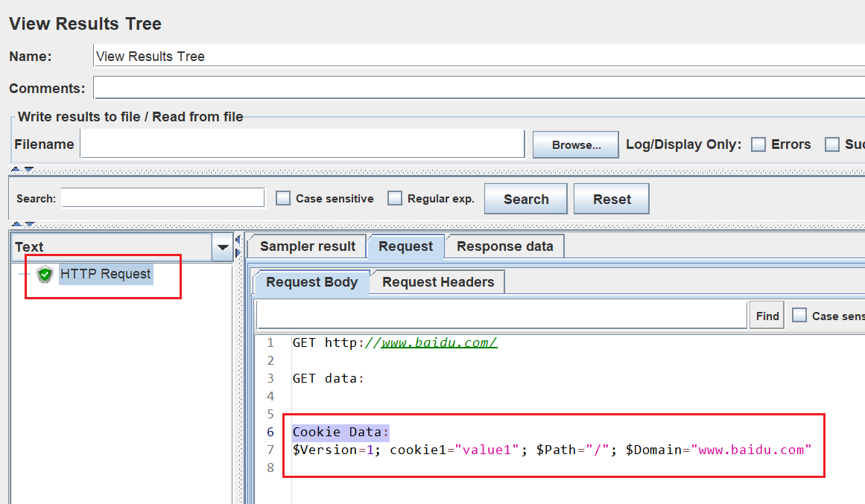Toggle the Case sensitive search checkbox
This screenshot has height=504, width=865.
(x=283, y=199)
